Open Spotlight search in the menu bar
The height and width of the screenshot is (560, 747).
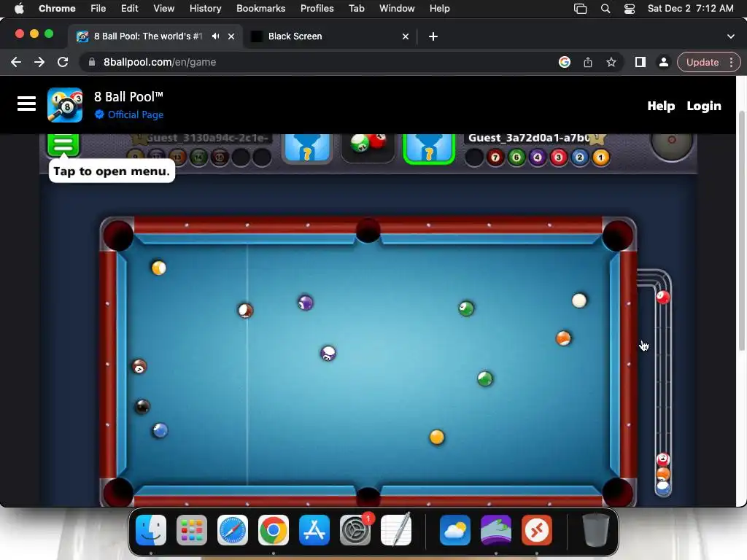(x=605, y=9)
